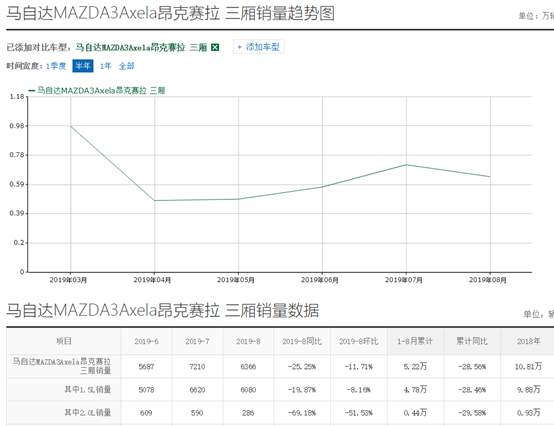554x426 pixels.
Task: Click the cell value 5687
Action: pos(146,367)
